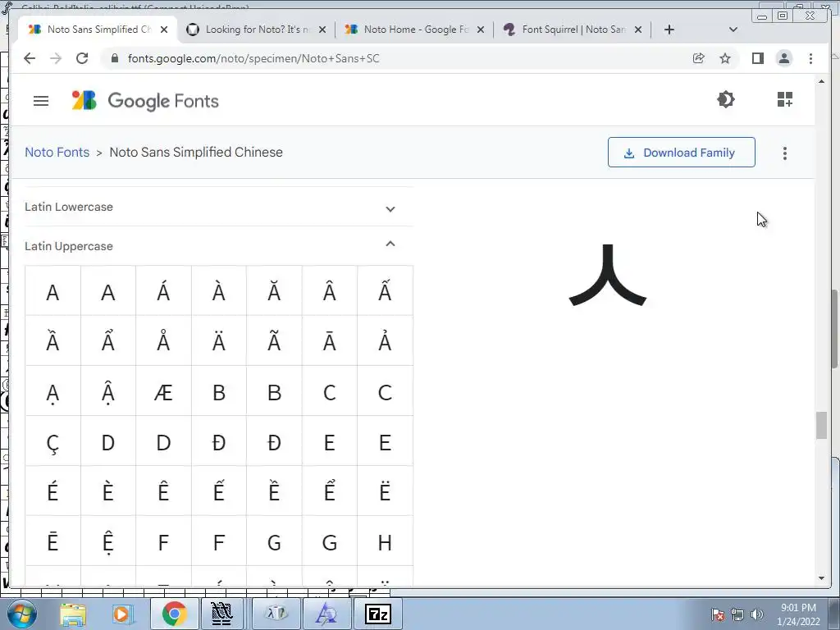Toggle the dark theme icon
Screen dimensions: 840x630
click(725, 99)
